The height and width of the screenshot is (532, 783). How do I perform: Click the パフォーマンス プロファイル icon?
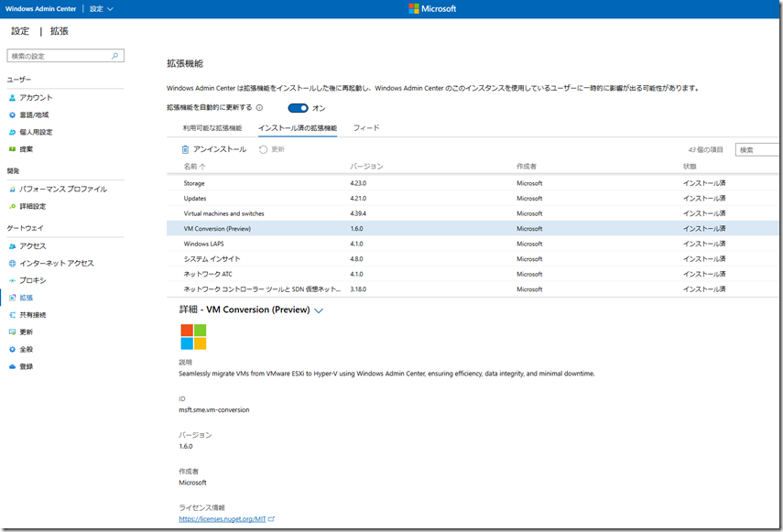(x=13, y=190)
